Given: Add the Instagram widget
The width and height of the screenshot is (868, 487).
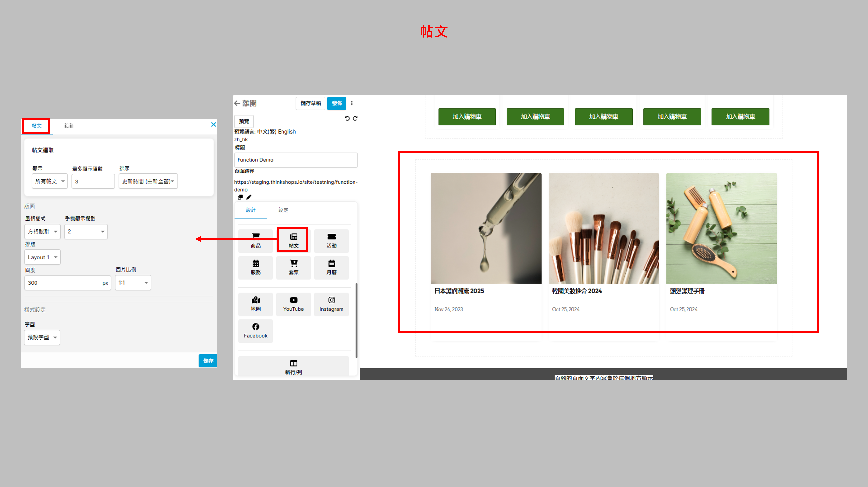Looking at the screenshot, I should [x=331, y=304].
